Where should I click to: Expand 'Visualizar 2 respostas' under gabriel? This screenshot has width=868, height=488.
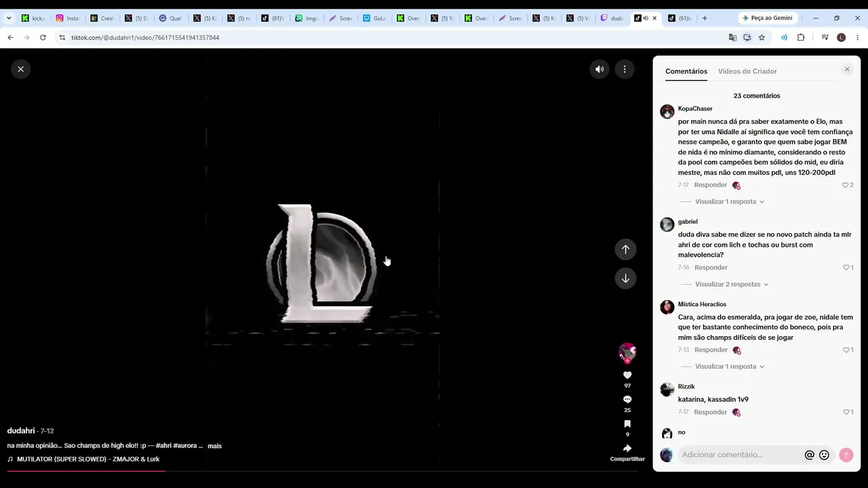click(x=732, y=284)
